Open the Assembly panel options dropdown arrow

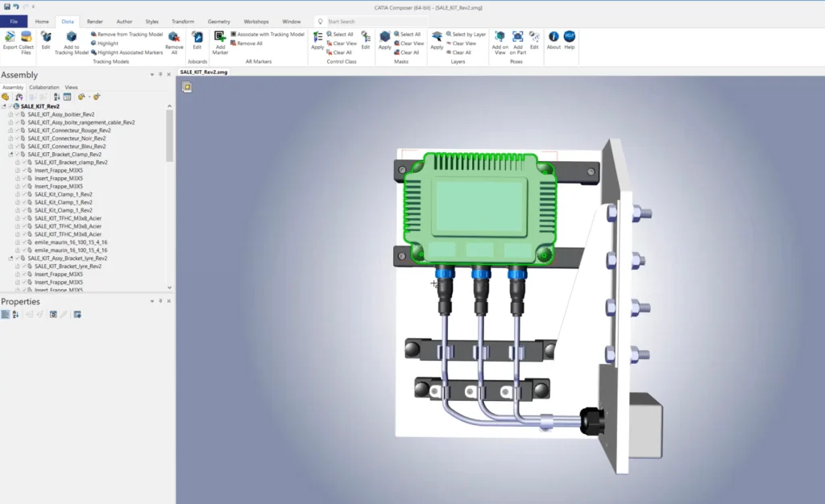151,75
